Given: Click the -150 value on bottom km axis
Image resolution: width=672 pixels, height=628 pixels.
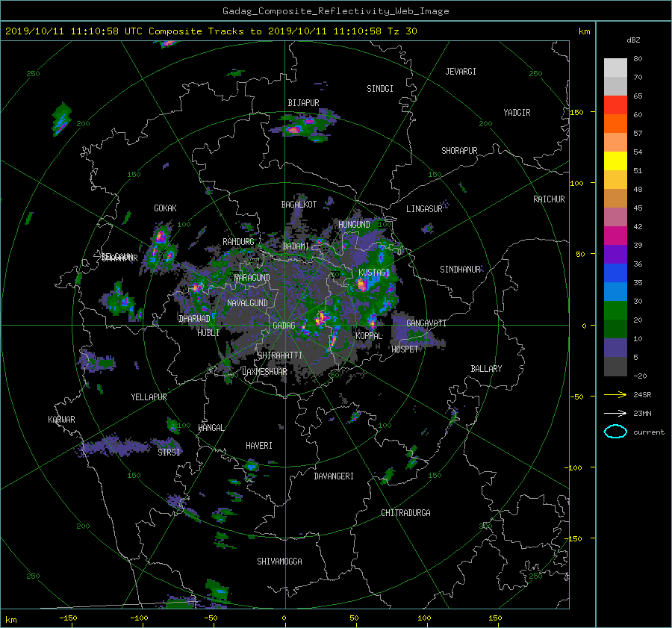Looking at the screenshot, I should coord(68,618).
